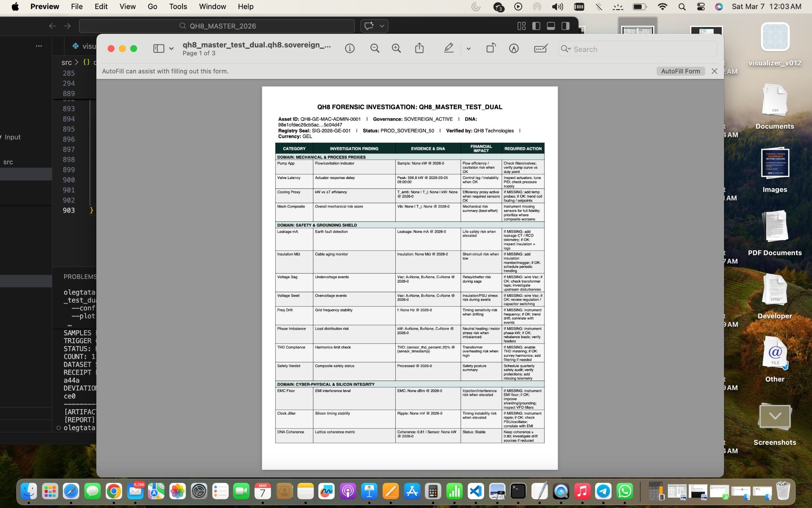This screenshot has width=812, height=508.
Task: Toggle VS Code bottom panel layout icon
Action: [x=551, y=26]
